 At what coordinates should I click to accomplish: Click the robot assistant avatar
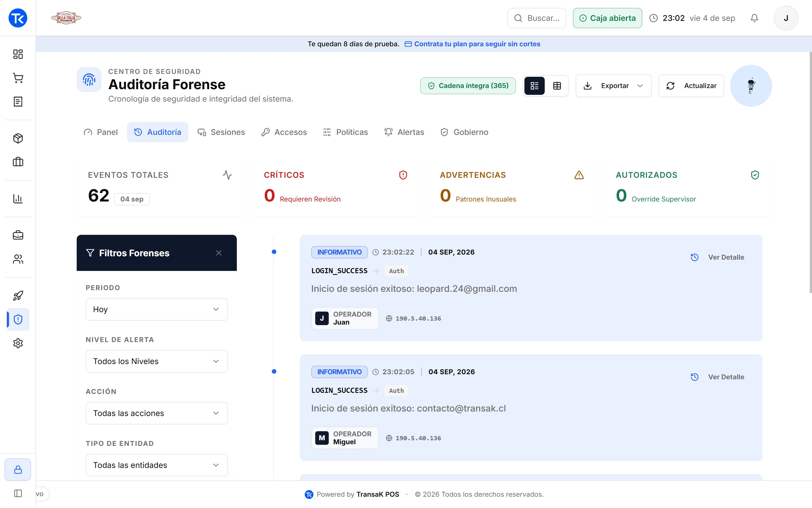(751, 86)
